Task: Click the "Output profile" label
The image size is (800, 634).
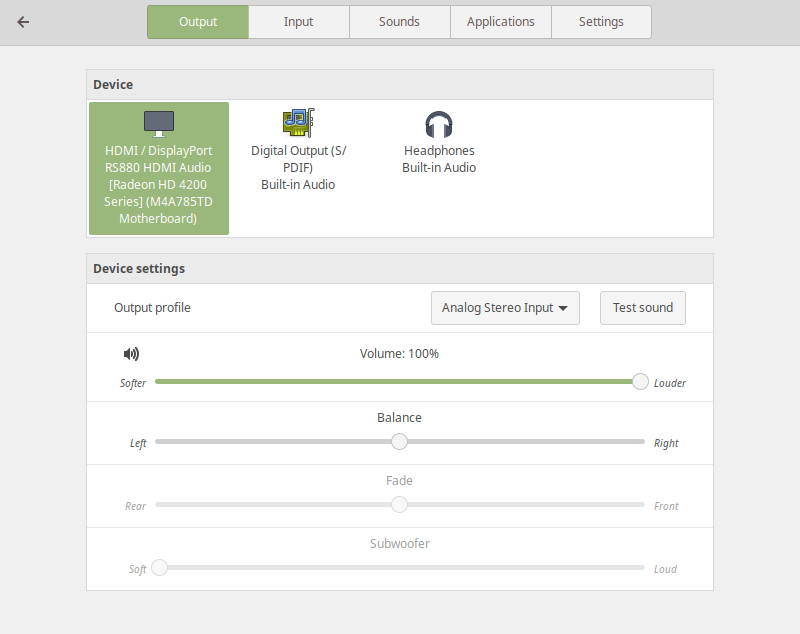Action: 152,308
